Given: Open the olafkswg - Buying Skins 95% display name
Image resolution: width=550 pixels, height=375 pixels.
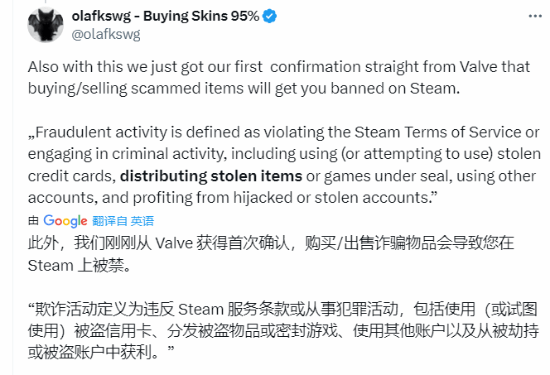Looking at the screenshot, I should point(165,16).
